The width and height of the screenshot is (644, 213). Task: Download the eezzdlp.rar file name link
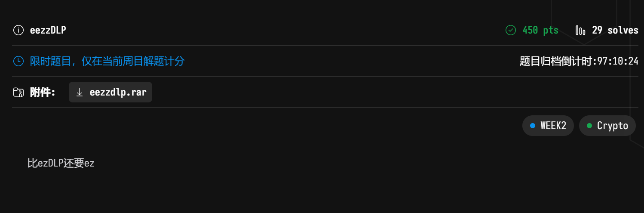pos(117,92)
